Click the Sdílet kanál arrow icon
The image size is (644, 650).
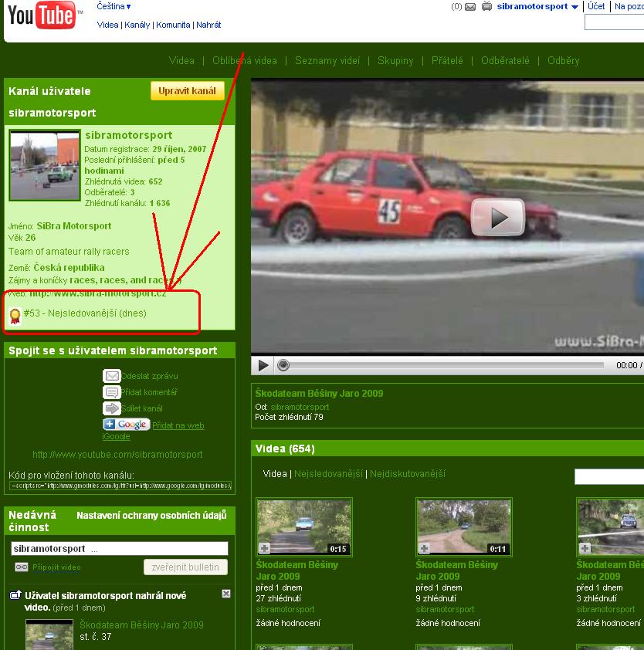point(111,408)
